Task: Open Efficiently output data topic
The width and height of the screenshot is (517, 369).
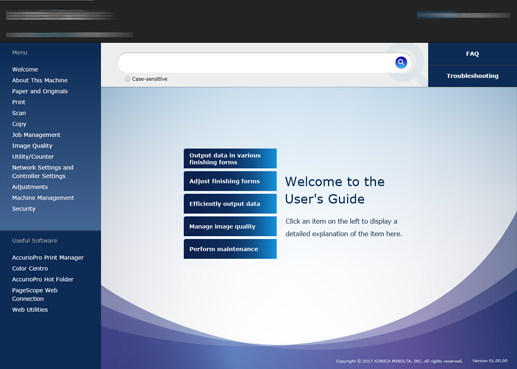Action: 230,204
